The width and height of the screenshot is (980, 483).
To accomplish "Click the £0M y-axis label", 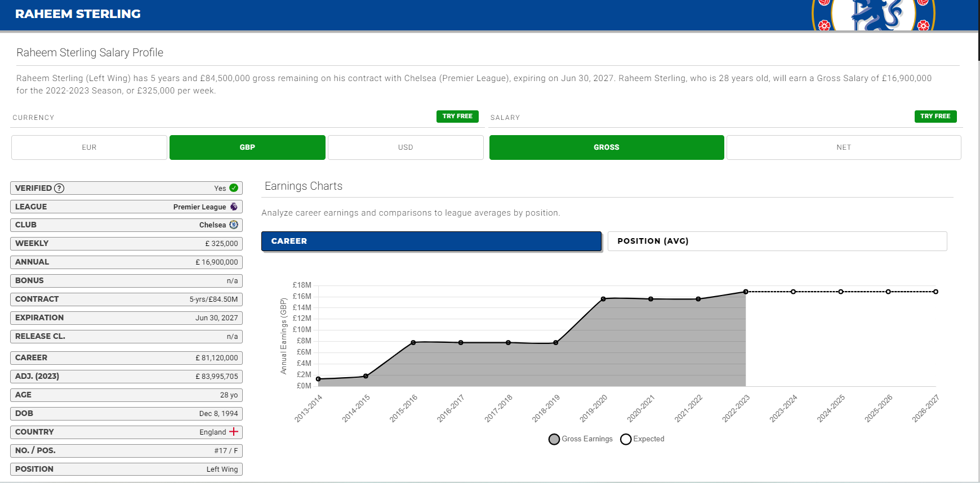I will point(304,386).
